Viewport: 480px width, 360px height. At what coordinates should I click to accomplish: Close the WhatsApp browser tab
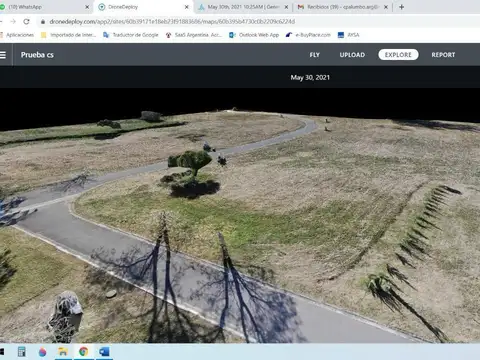(x=87, y=7)
